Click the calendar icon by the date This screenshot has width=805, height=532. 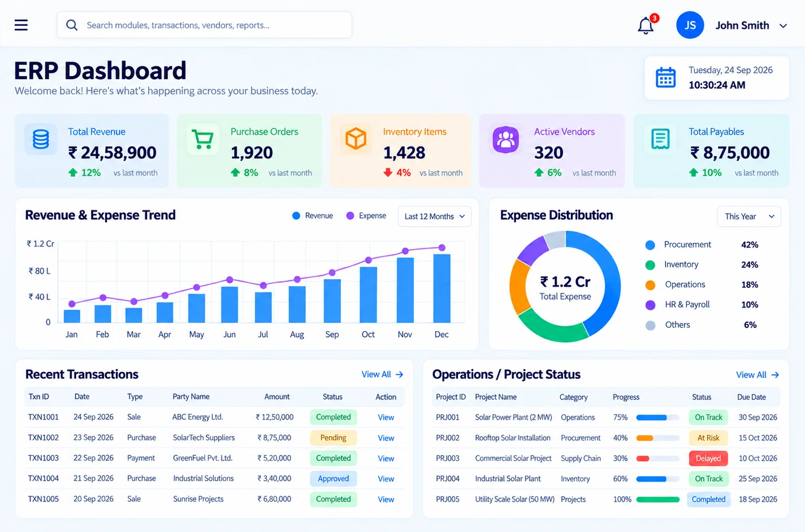click(x=665, y=77)
